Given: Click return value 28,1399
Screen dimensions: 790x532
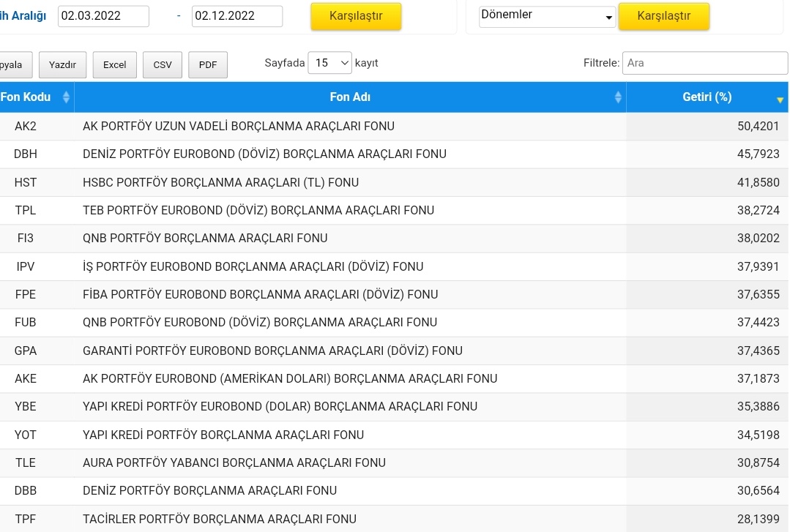Looking at the screenshot, I should pos(759,519).
